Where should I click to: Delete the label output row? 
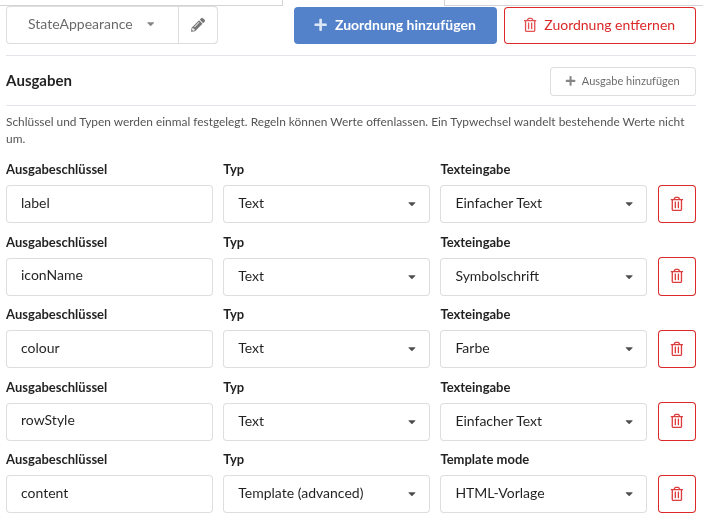[677, 204]
